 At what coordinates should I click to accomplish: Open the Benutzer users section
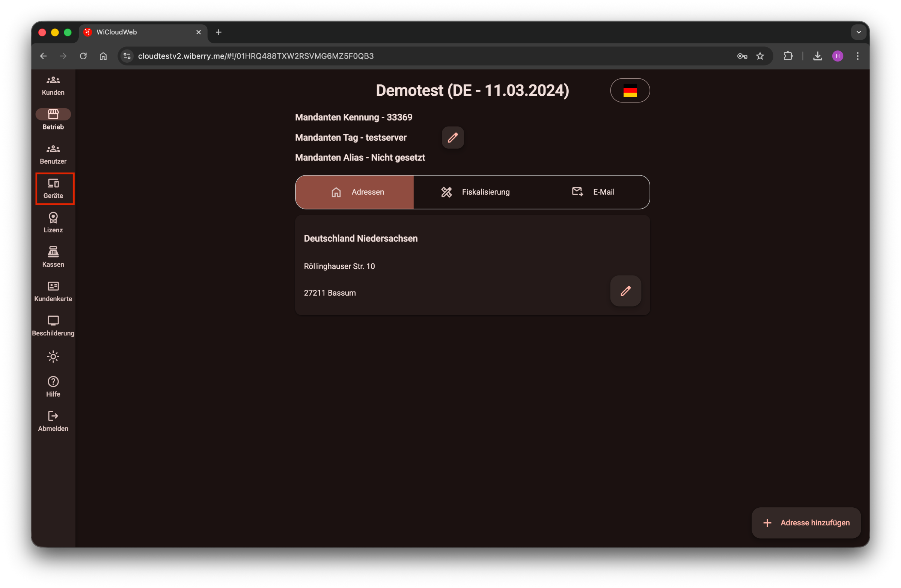[x=53, y=154]
